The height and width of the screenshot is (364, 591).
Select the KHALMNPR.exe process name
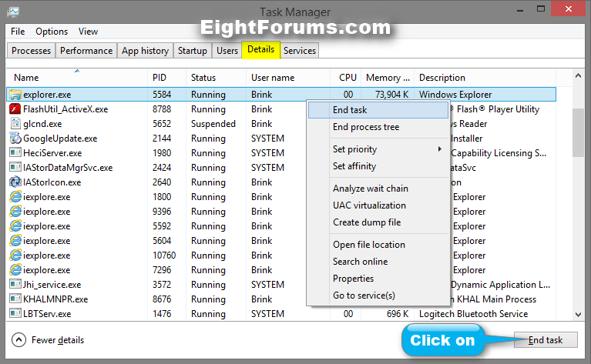coord(55,299)
